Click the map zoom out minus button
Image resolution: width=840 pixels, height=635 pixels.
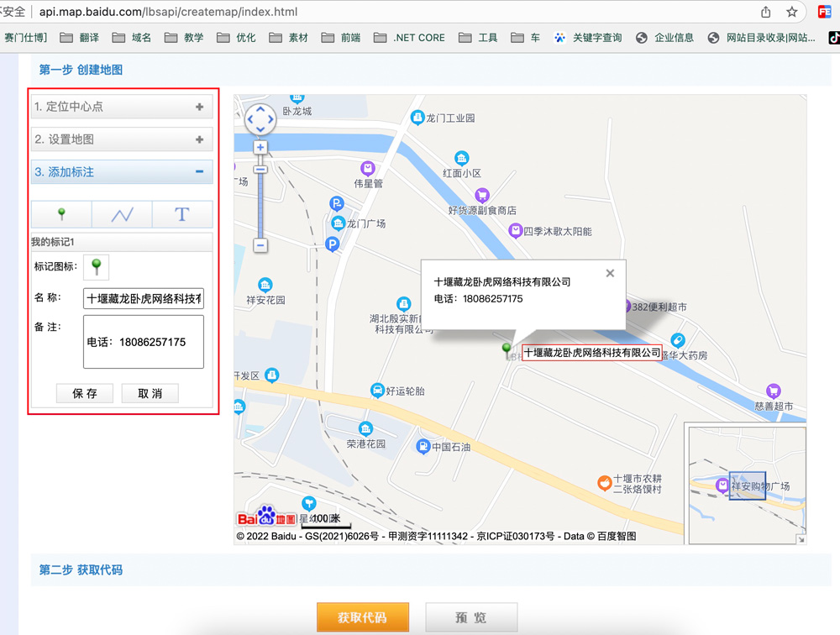click(260, 245)
